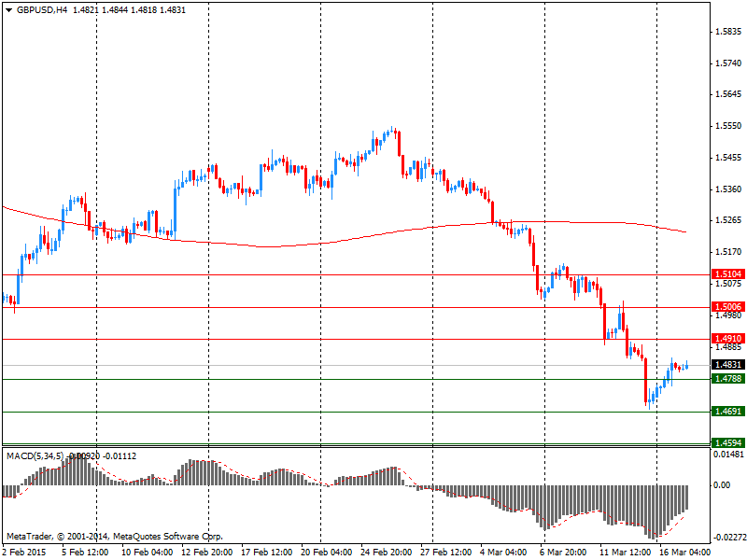Open the chart dropdown arrow beside GBPUSD,H4

(x=9, y=10)
